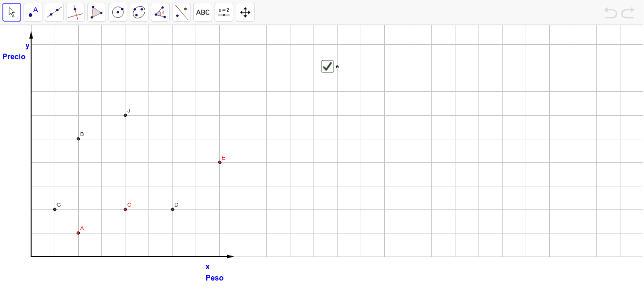Select the Move graphics view tool
Screen dimensions: 644x297
pyautogui.click(x=245, y=12)
